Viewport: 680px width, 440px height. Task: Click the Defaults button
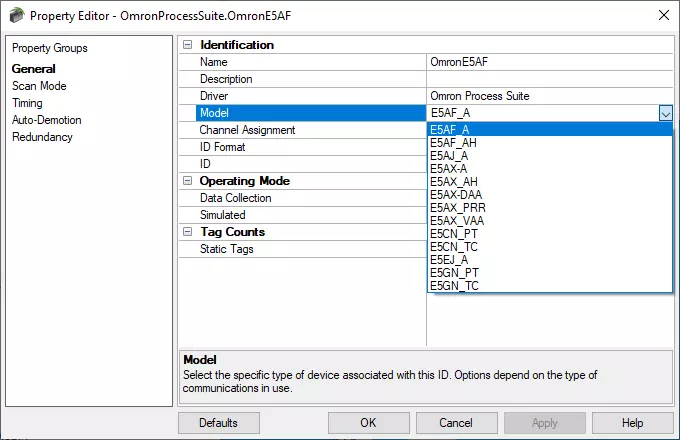[x=219, y=423]
